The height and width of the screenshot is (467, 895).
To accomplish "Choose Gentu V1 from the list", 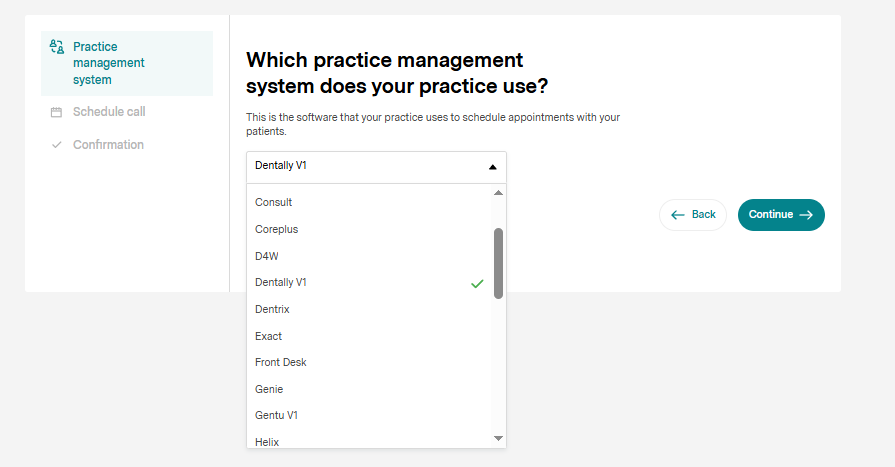I will pos(277,415).
